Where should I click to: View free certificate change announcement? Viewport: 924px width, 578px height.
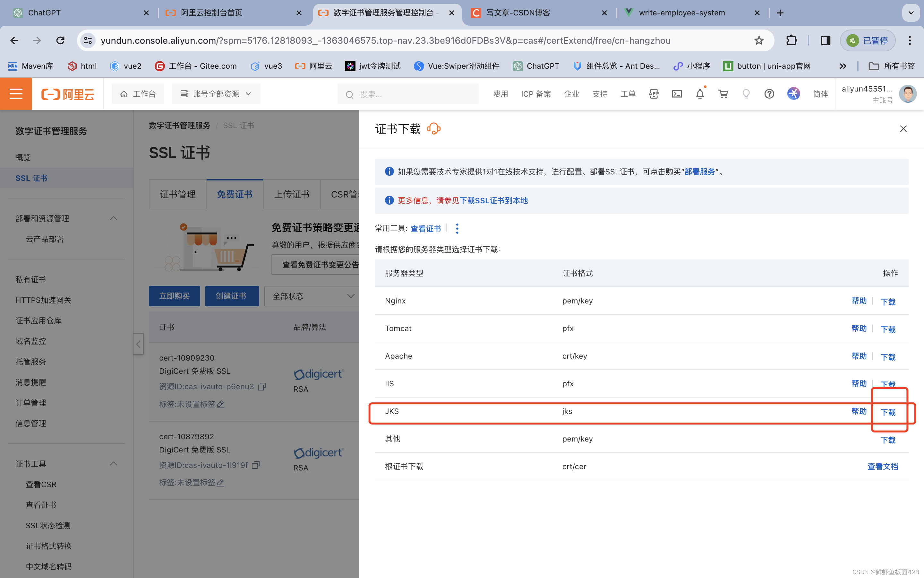tap(315, 265)
